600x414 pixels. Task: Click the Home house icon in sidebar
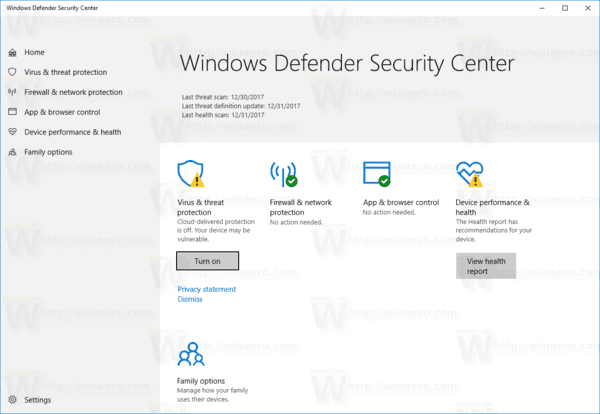click(12, 52)
